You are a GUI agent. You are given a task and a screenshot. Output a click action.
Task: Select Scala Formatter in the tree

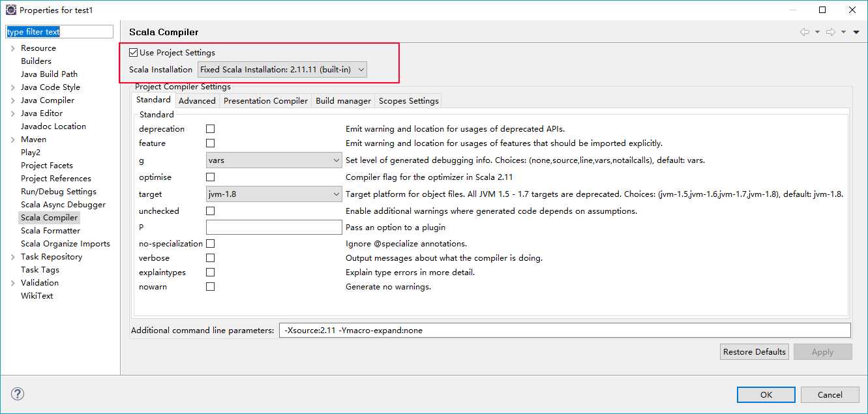tap(50, 231)
